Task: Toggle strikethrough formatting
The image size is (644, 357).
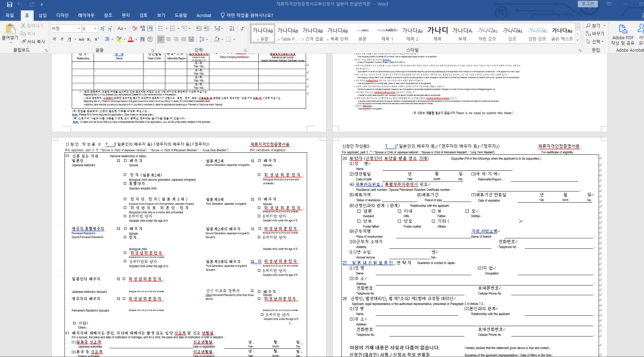Action: (81, 39)
